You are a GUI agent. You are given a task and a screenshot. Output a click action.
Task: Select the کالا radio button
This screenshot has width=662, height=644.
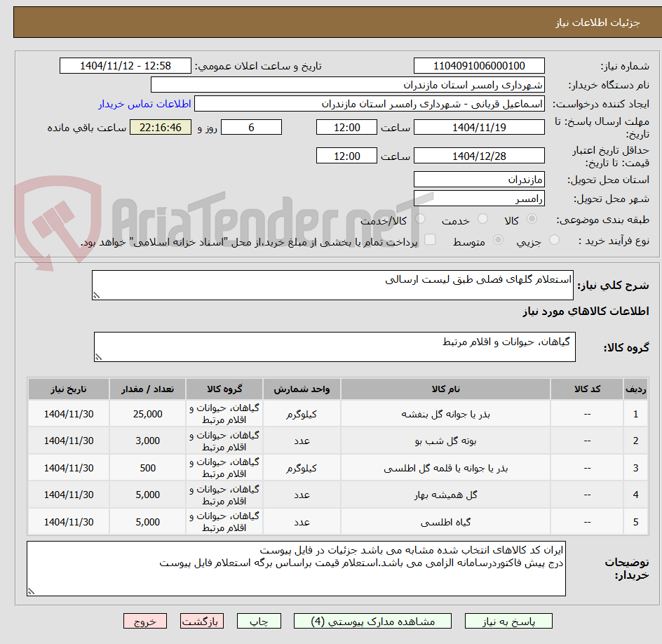point(532,219)
